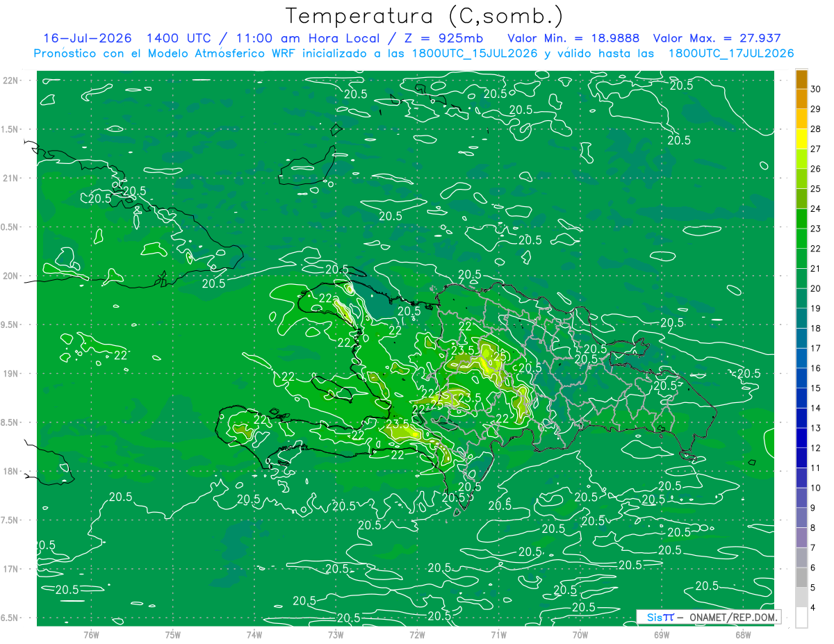Click the '18N' latitude axis label
This screenshot has height=644, width=834.
pos(11,471)
